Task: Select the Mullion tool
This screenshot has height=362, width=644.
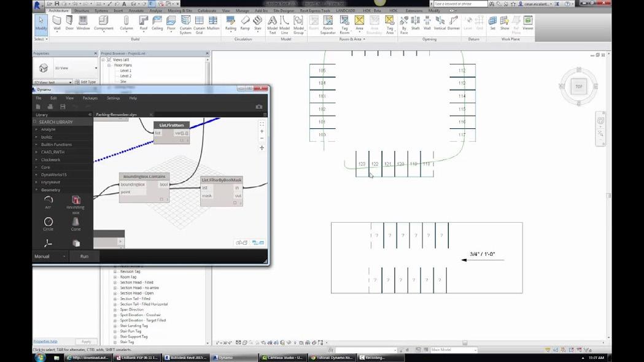Action: [x=213, y=24]
